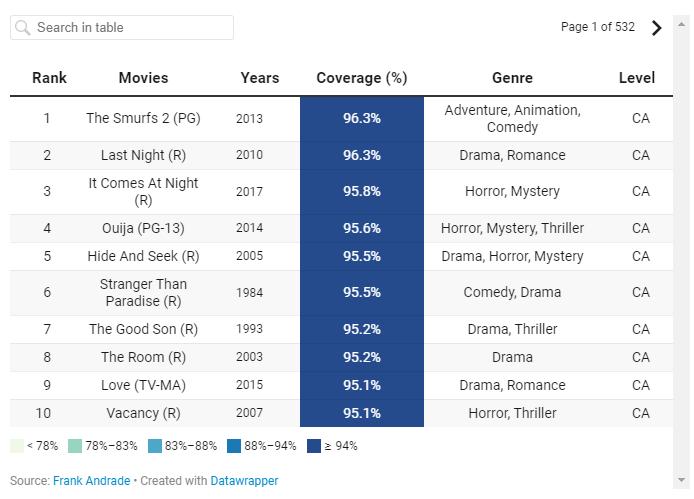Sort by Rank column header
Screen dimensions: 694x499
[x=49, y=78]
